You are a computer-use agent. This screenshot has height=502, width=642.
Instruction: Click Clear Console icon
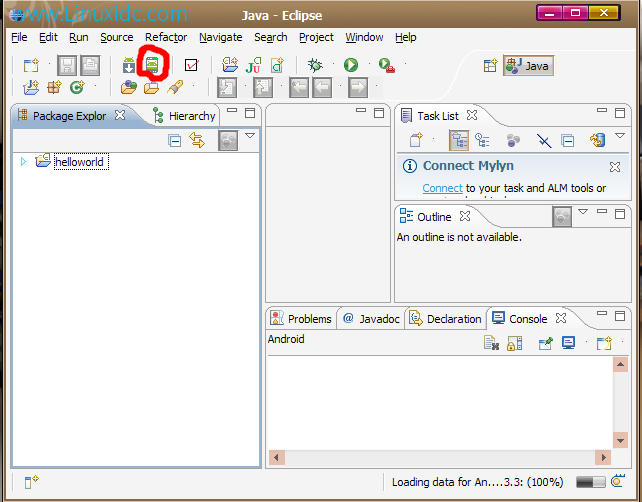(491, 343)
